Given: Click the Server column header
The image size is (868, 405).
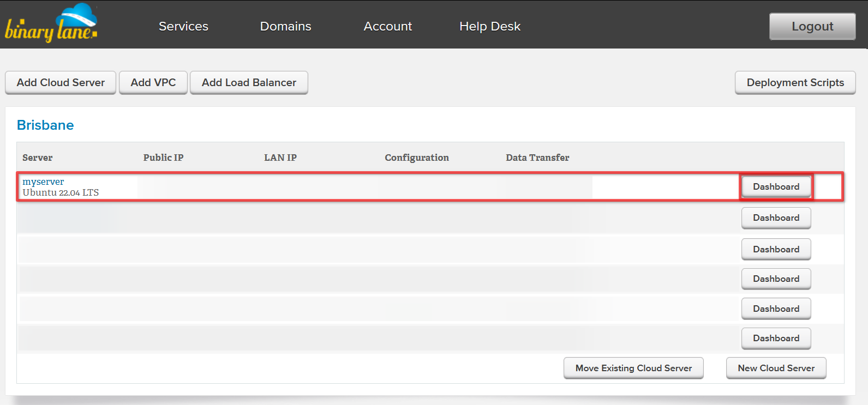Looking at the screenshot, I should point(38,158).
